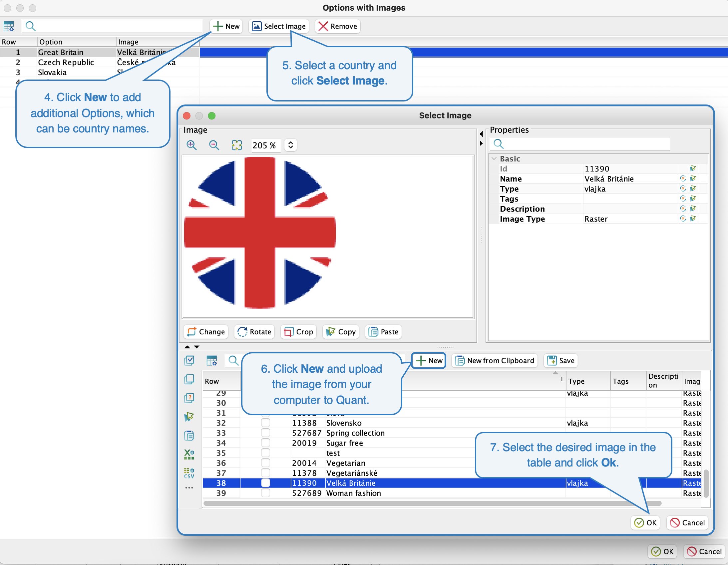
Task: Collapse the Basic properties group
Action: 494,159
